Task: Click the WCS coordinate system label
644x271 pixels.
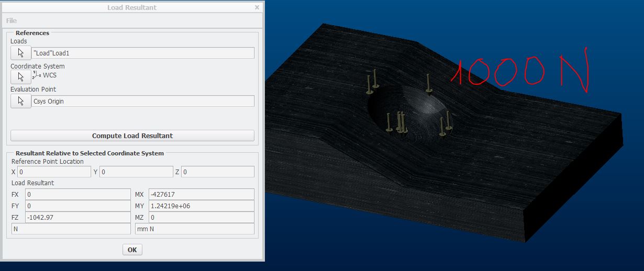Action: coord(50,75)
